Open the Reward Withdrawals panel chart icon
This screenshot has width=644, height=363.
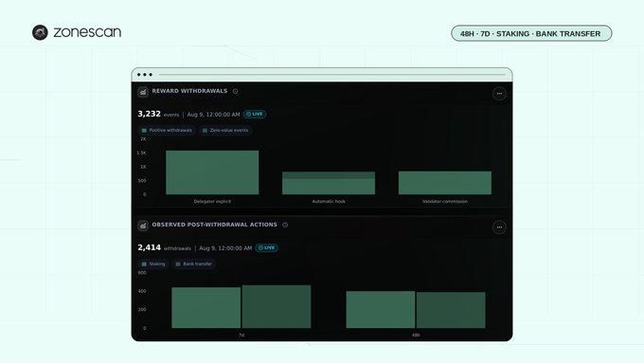click(x=143, y=92)
